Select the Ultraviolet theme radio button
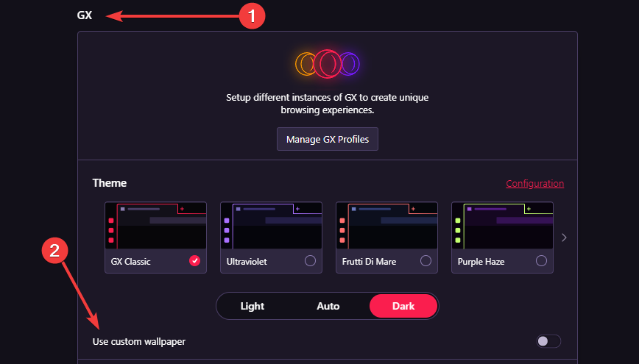This screenshot has height=364, width=639. [310, 260]
